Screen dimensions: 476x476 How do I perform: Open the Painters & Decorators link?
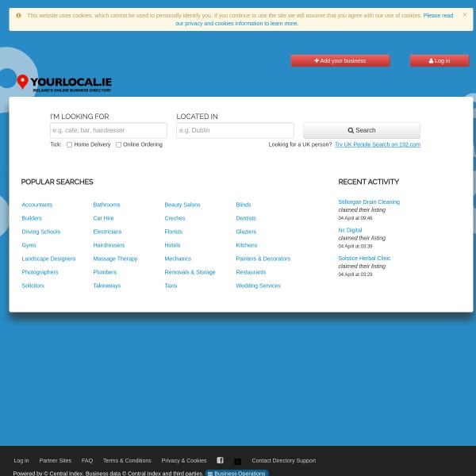[263, 259]
